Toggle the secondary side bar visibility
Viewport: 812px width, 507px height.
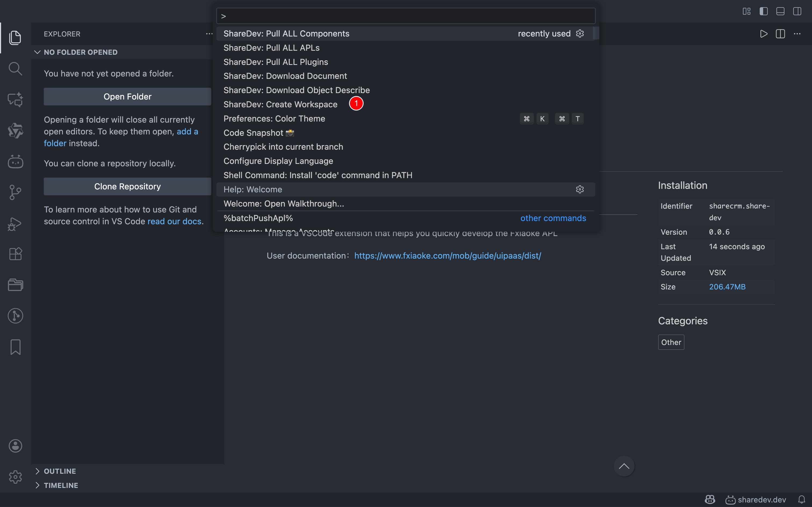click(797, 11)
